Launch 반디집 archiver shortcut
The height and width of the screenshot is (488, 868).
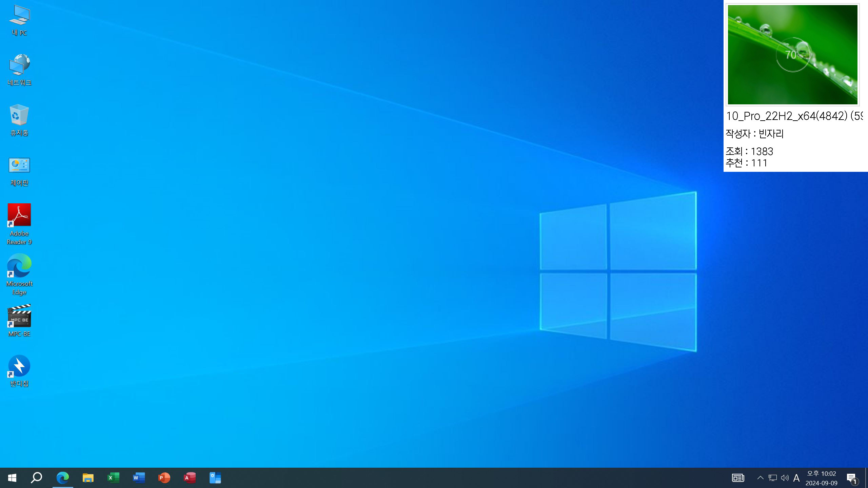pyautogui.click(x=19, y=371)
